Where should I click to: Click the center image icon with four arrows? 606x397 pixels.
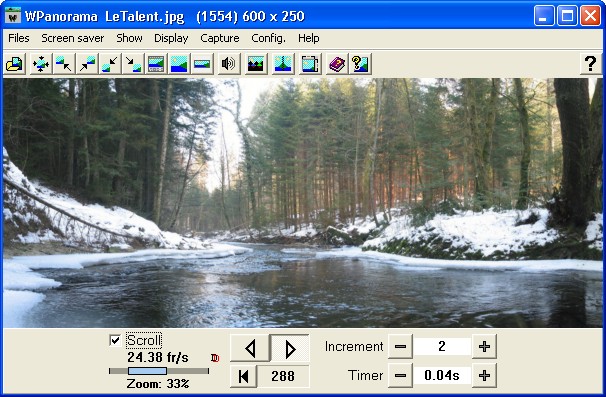pyautogui.click(x=41, y=64)
